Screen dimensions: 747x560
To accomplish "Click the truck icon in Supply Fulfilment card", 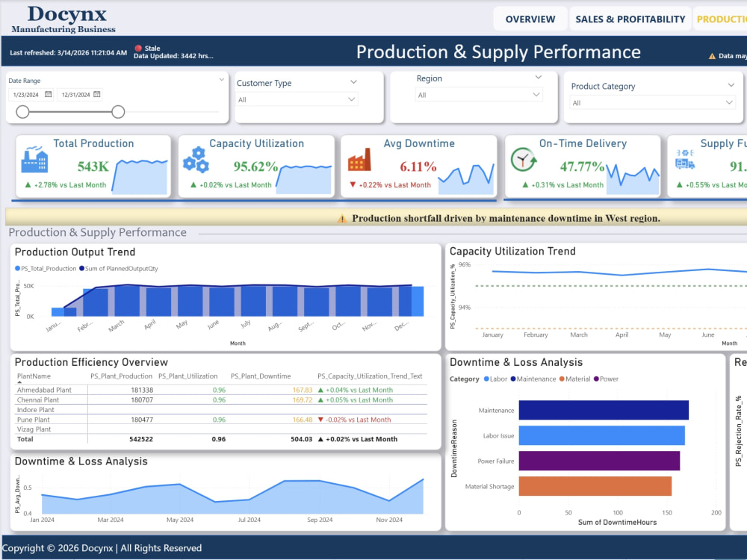I will pyautogui.click(x=685, y=160).
